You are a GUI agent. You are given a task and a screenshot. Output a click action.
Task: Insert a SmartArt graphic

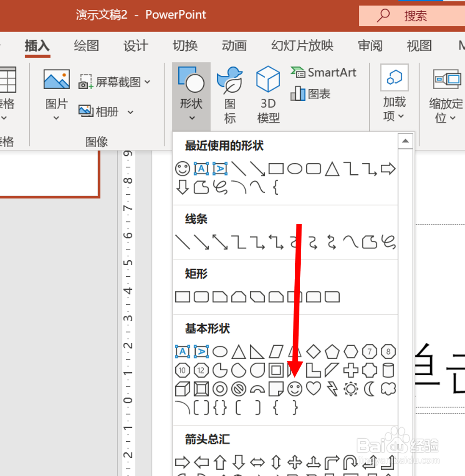324,72
